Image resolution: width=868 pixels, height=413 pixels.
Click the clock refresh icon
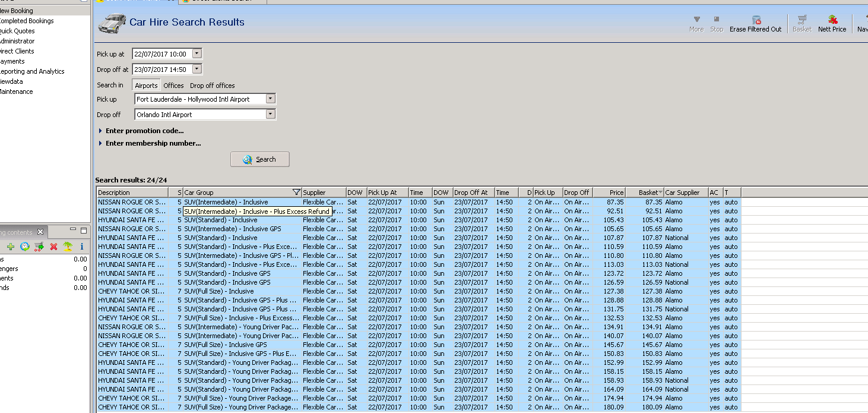25,247
